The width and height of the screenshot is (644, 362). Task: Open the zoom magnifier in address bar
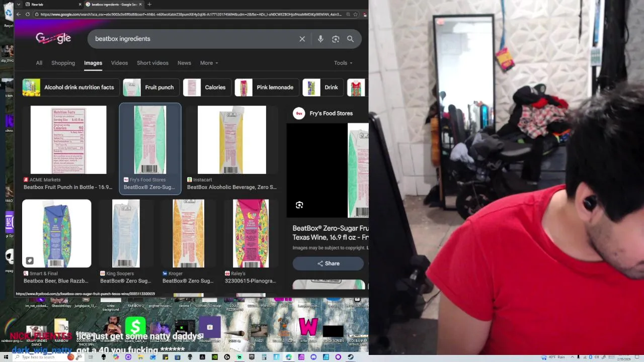(x=348, y=14)
